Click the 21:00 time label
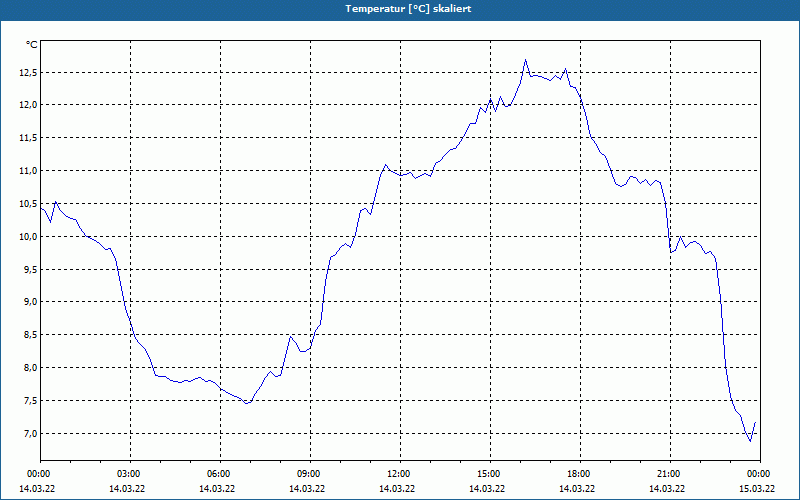800x500 pixels. (x=670, y=474)
